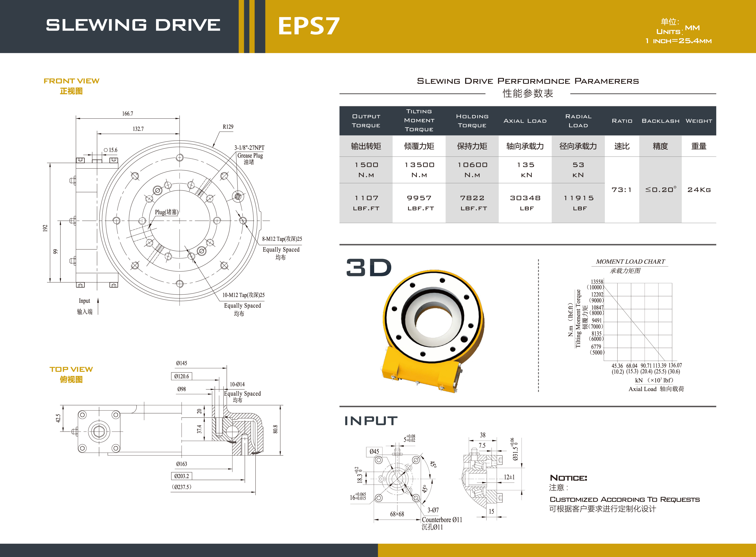Click the '10600 N.m' holding torque cell
Viewport: 756px width, 557px height.
point(472,170)
